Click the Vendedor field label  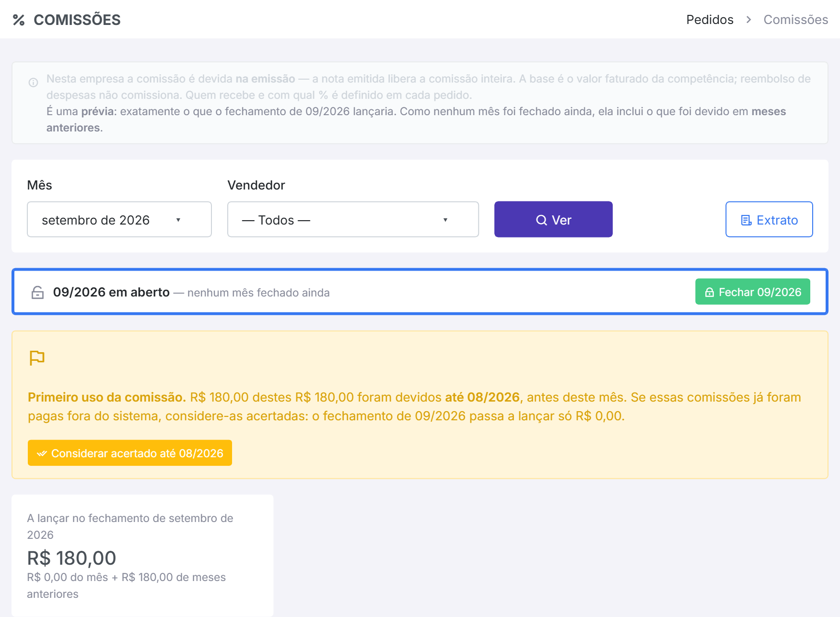[256, 185]
